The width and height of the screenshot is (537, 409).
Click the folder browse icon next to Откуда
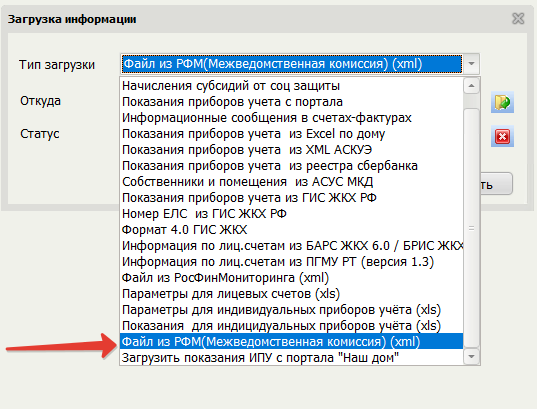(502, 102)
